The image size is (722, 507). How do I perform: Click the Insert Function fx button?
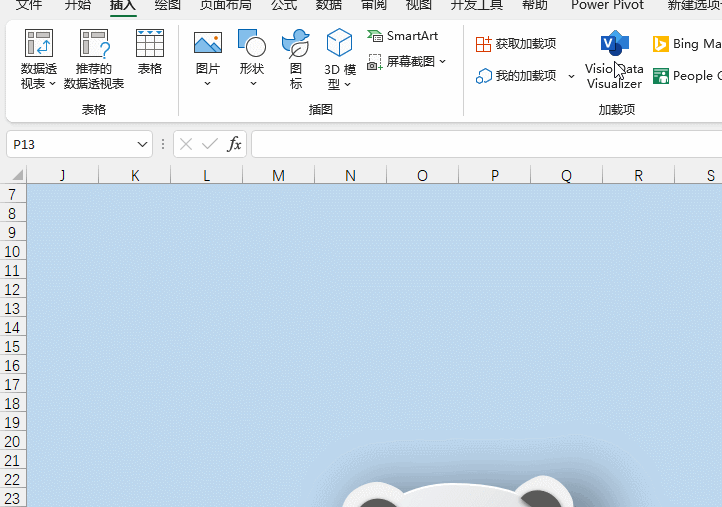pos(234,145)
